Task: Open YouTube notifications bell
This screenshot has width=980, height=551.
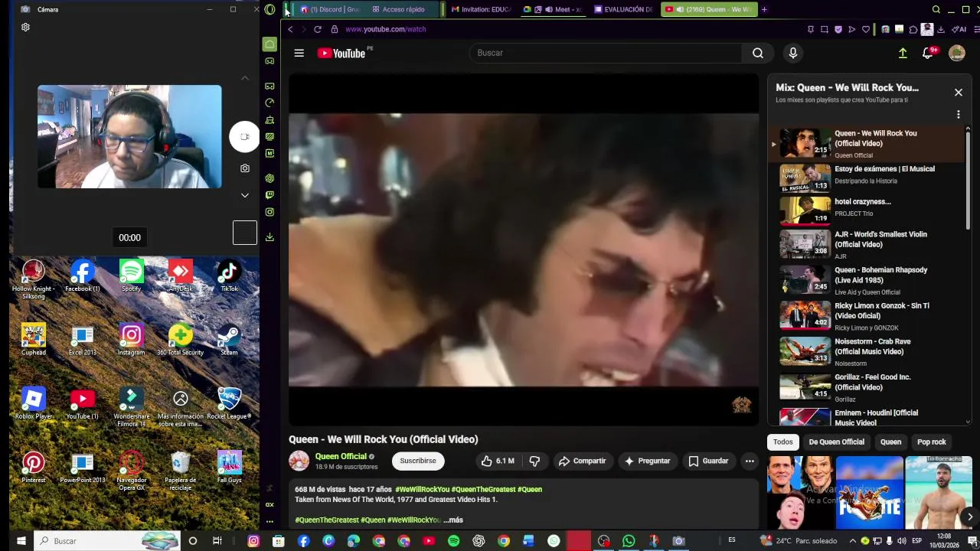Action: [x=928, y=53]
